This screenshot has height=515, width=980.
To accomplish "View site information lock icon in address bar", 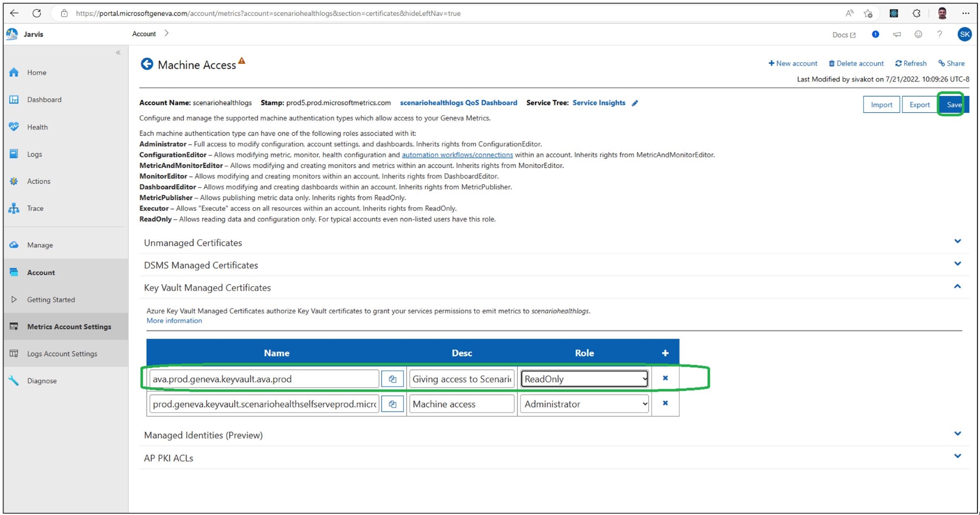I will coord(64,13).
